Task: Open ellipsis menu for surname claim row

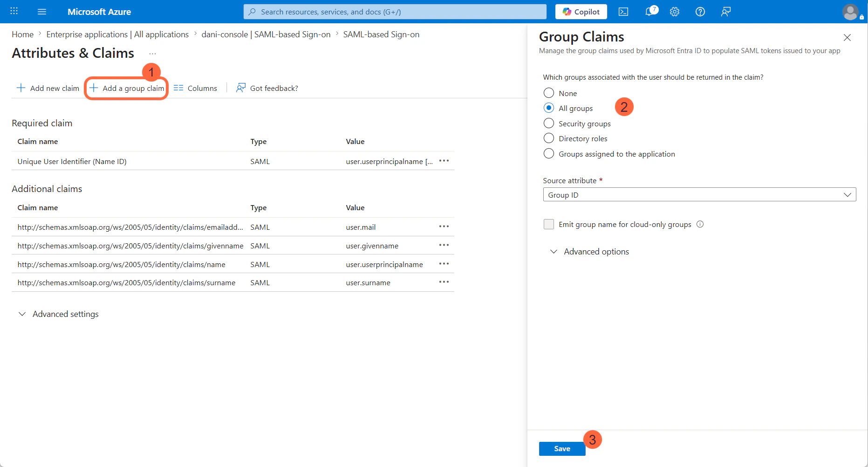Action: [444, 282]
